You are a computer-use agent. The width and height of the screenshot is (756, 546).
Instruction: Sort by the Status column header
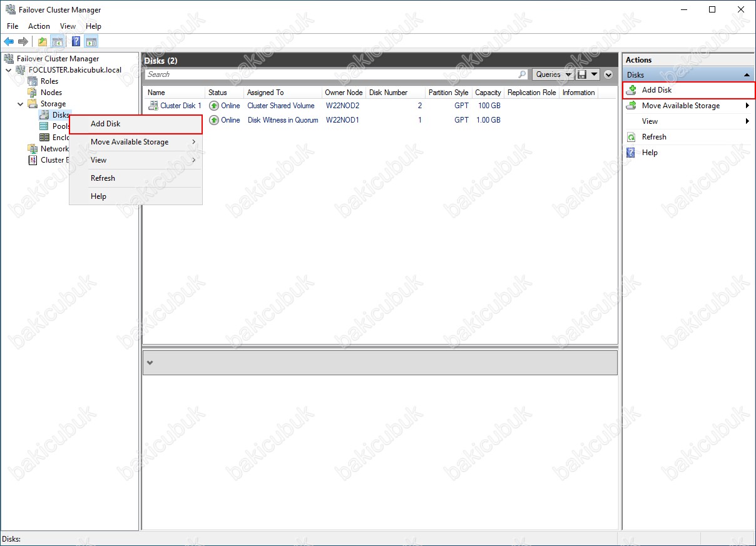click(225, 93)
